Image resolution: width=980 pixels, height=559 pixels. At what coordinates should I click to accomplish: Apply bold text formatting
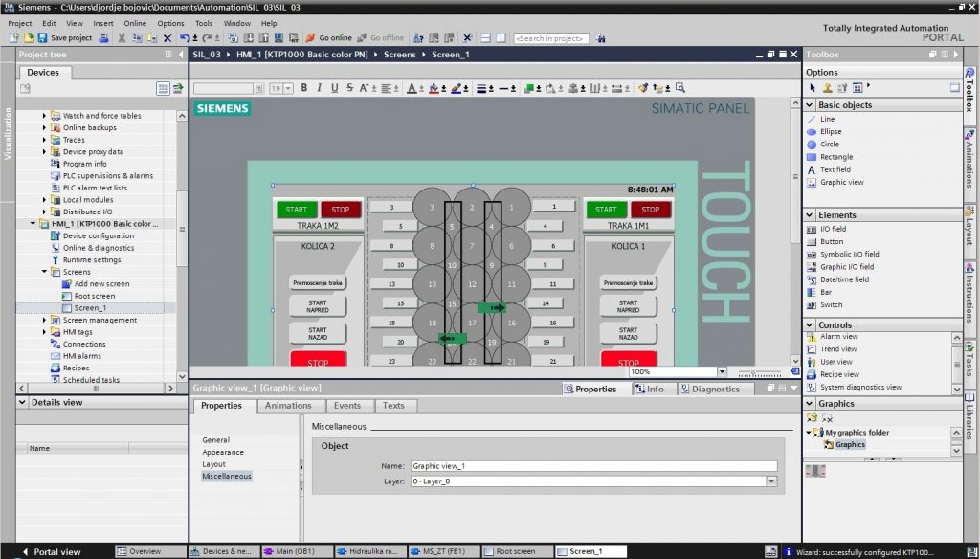[304, 88]
